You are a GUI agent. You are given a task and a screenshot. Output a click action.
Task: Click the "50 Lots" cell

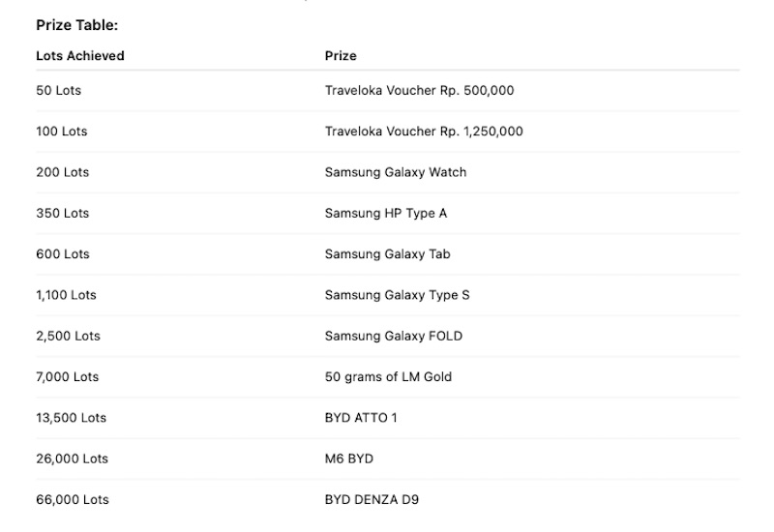(59, 91)
